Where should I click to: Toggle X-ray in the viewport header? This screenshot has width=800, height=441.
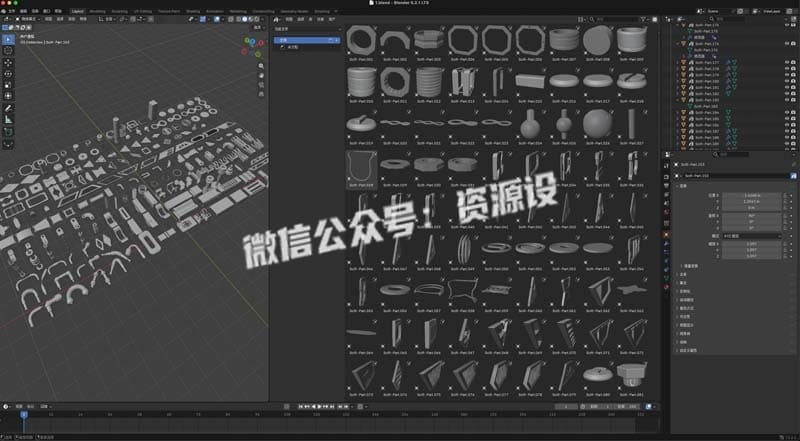[x=231, y=19]
